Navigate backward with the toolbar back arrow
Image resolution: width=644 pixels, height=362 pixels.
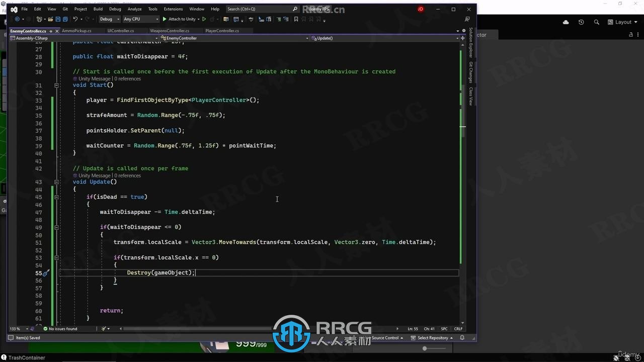click(x=17, y=19)
